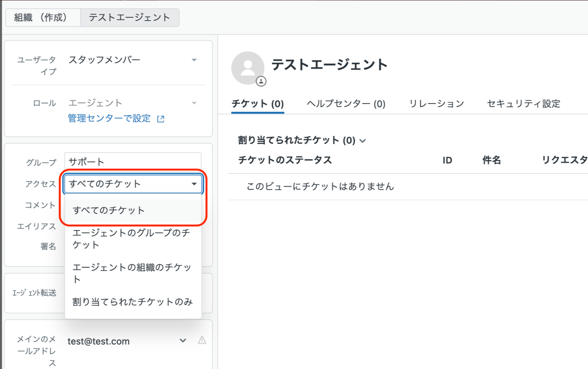Switch to the チケット (0) tab
This screenshot has height=369, width=588.
coord(258,104)
